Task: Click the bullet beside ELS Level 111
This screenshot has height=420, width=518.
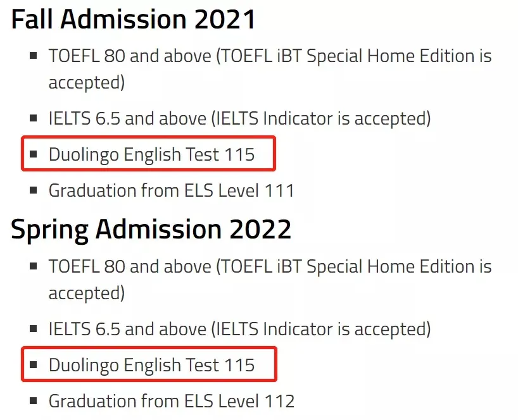Action: [x=34, y=190]
